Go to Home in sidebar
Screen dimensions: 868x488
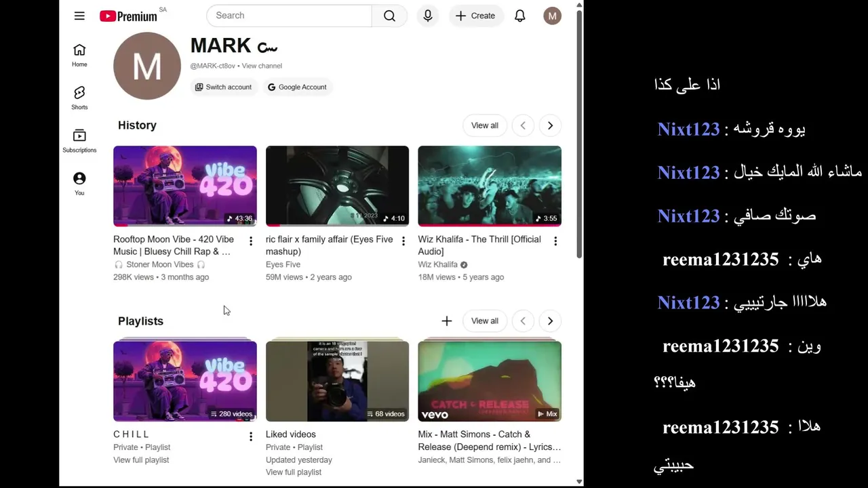pyautogui.click(x=79, y=56)
